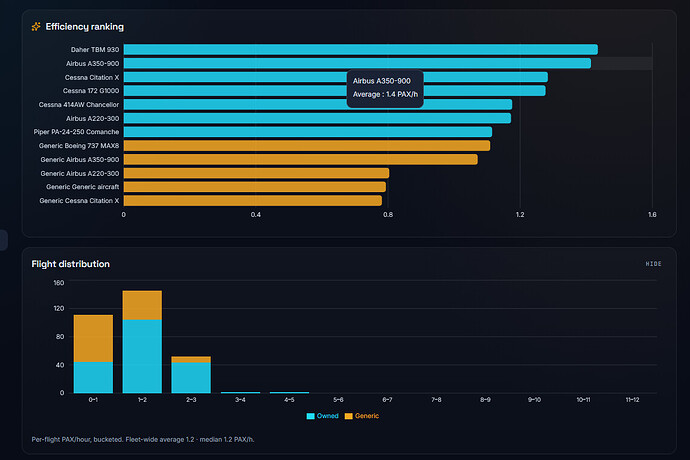
Task: Click the 'Cessna 414AW Chancellor' label
Action: [x=79, y=105]
